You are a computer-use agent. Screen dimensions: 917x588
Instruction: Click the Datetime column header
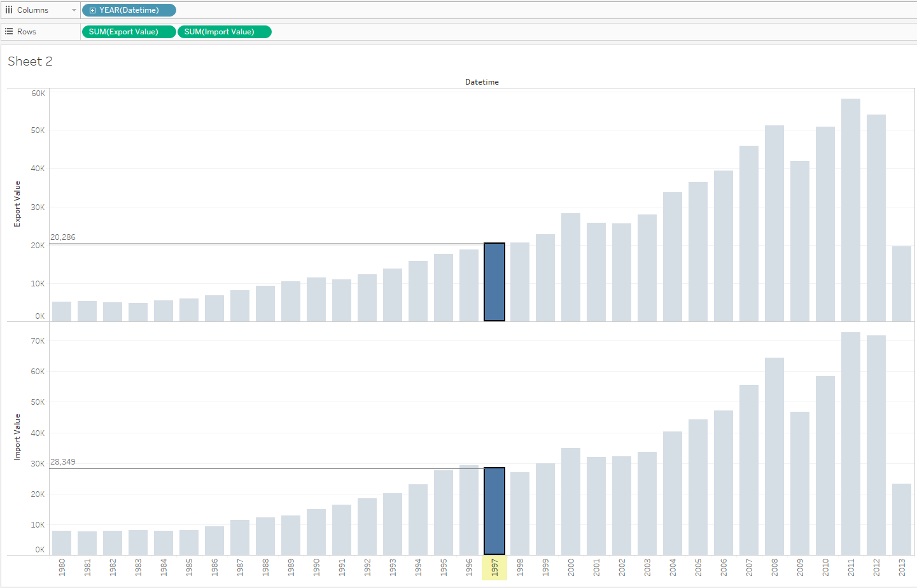482,82
